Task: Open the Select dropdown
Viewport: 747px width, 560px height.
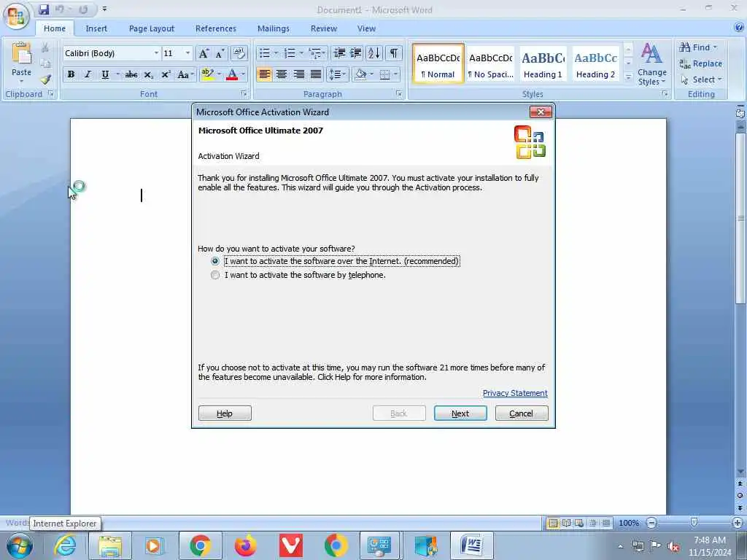Action: pos(702,79)
